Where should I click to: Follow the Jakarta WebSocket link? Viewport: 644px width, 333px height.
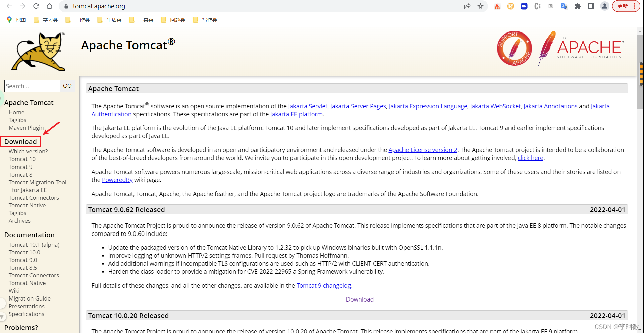[x=495, y=106]
